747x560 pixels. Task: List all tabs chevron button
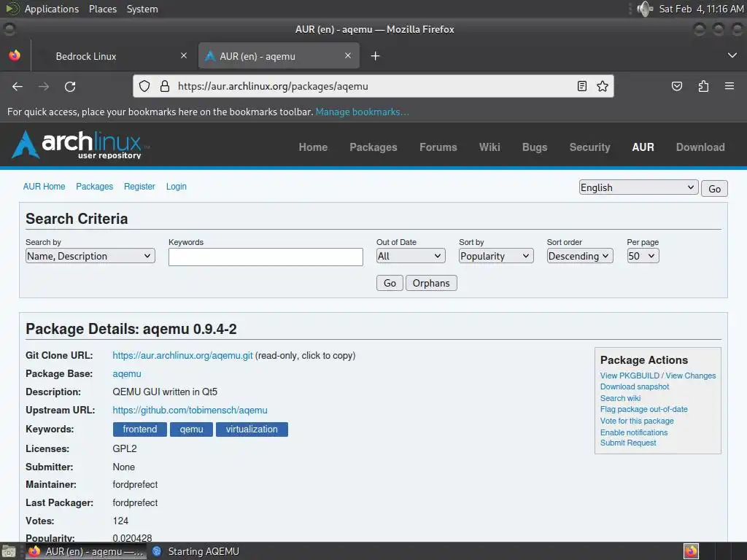pos(732,55)
